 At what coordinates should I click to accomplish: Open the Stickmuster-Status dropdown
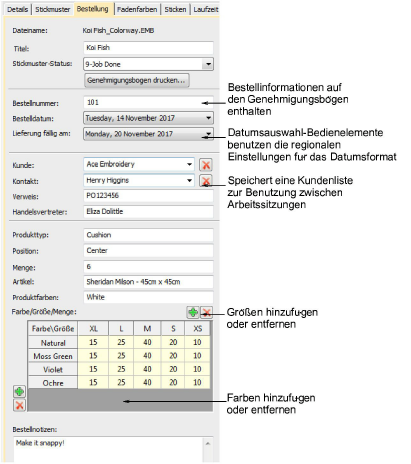(x=208, y=64)
